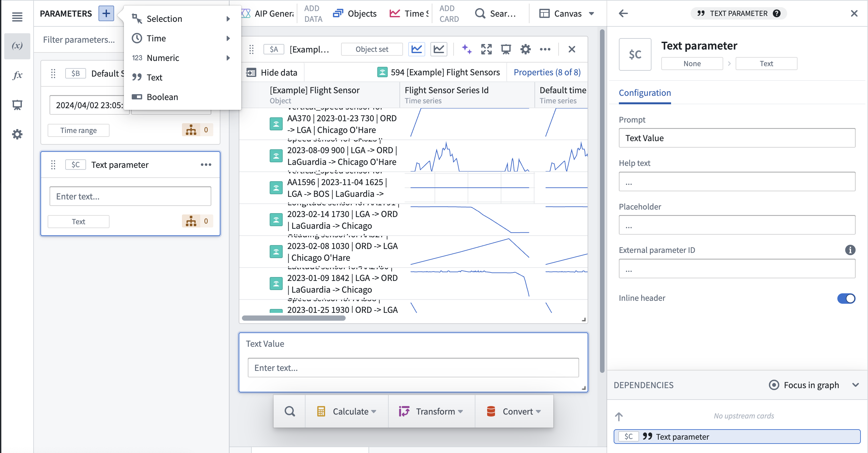Image resolution: width=868 pixels, height=453 pixels.
Task: Open the hamburger menu in left sidebar
Action: 17,17
